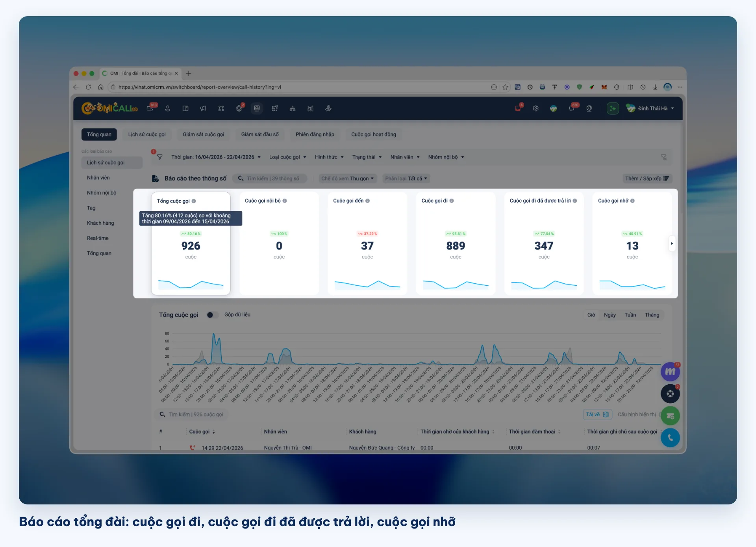Screen dimensions: 756x547
Task: Click Thêm / Sắp xếp button
Action: coord(647,179)
